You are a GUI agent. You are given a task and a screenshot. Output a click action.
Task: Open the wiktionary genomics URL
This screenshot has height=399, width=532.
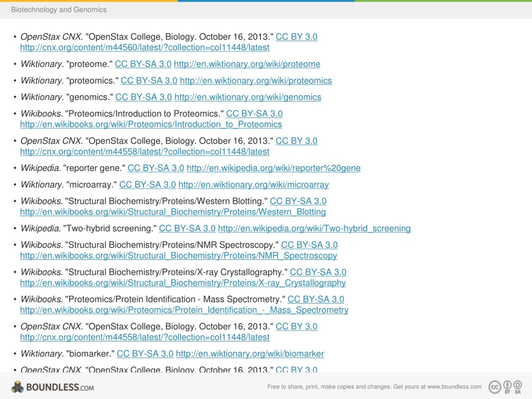click(x=248, y=97)
